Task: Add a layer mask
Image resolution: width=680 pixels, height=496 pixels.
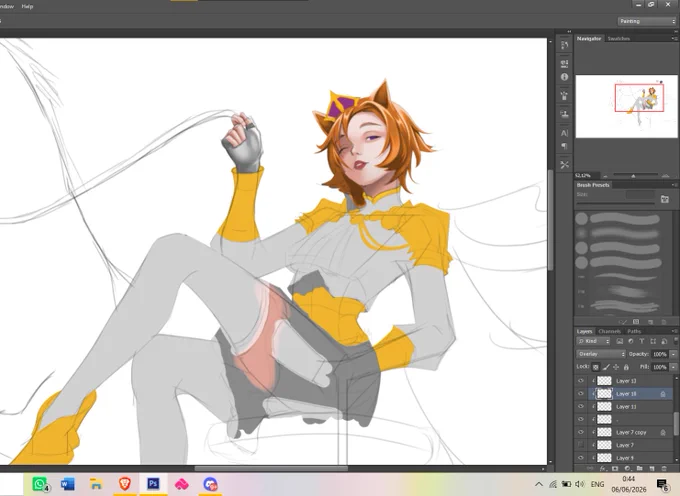Action: 615,468
